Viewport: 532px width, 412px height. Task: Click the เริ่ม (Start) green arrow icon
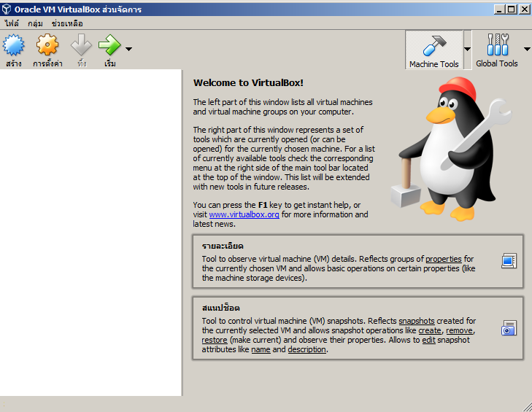[x=109, y=44]
